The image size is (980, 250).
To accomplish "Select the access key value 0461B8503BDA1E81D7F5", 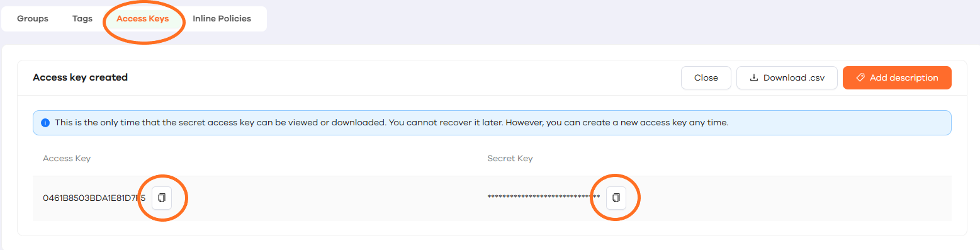I will click(x=94, y=198).
